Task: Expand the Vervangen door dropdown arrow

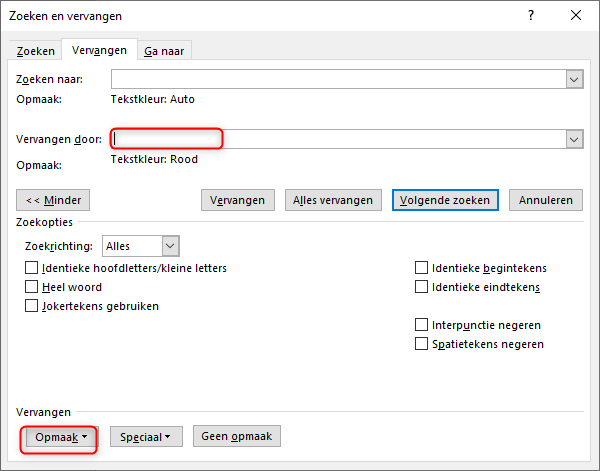Action: coord(574,139)
